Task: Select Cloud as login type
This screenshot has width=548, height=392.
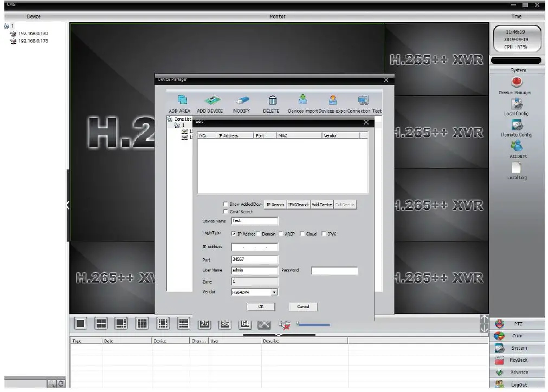Action: (302, 233)
